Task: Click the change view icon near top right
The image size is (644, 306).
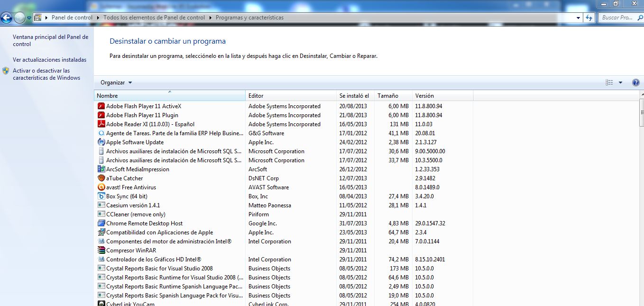Action: pyautogui.click(x=609, y=82)
